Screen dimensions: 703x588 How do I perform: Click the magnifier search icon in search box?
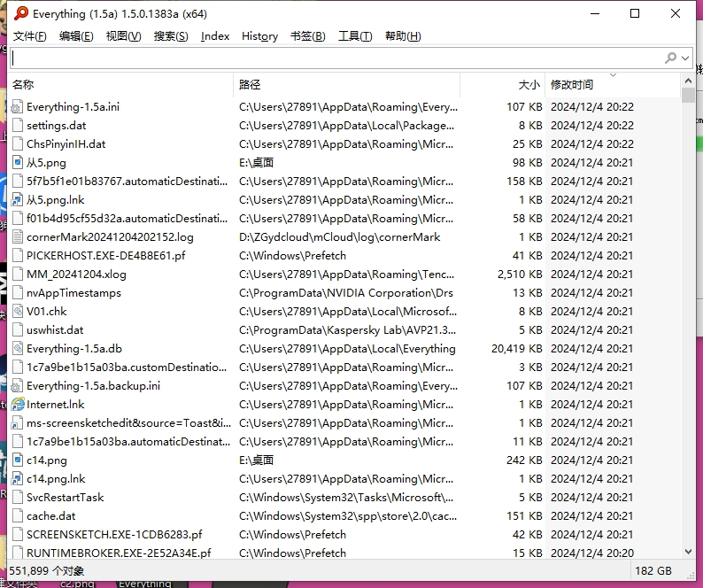pyautogui.click(x=671, y=58)
